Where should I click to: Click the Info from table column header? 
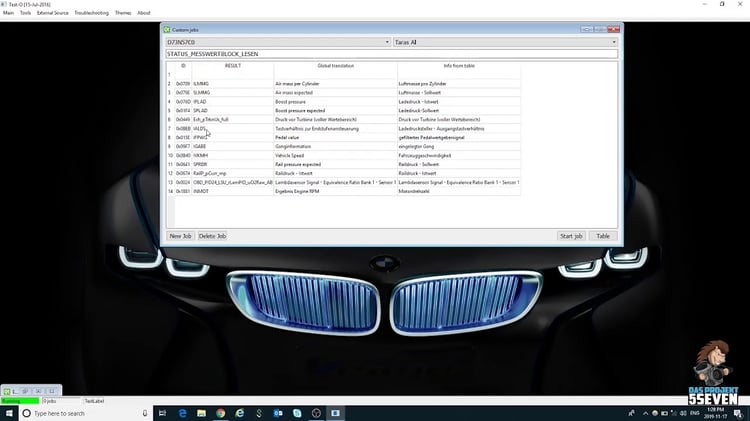pos(459,66)
